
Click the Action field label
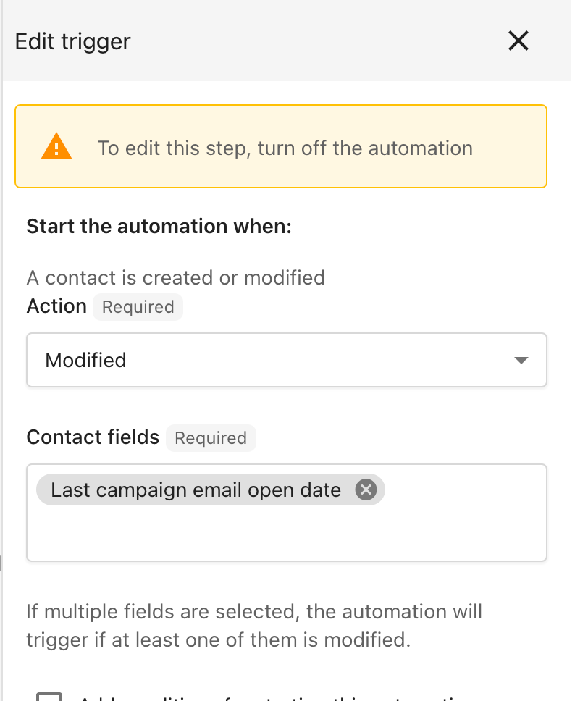[x=56, y=306]
